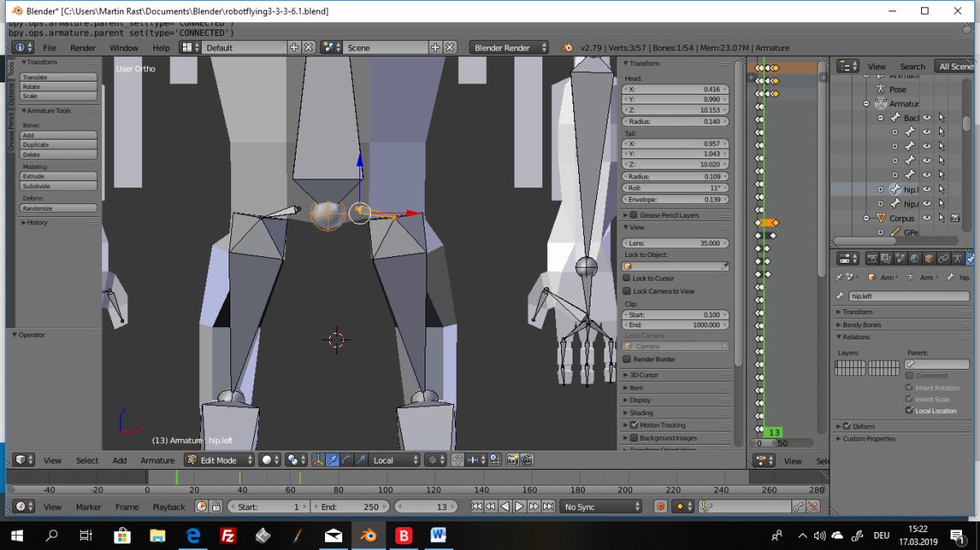Click the OpenGL render image camera icon
This screenshot has height=550, width=980.
point(512,460)
